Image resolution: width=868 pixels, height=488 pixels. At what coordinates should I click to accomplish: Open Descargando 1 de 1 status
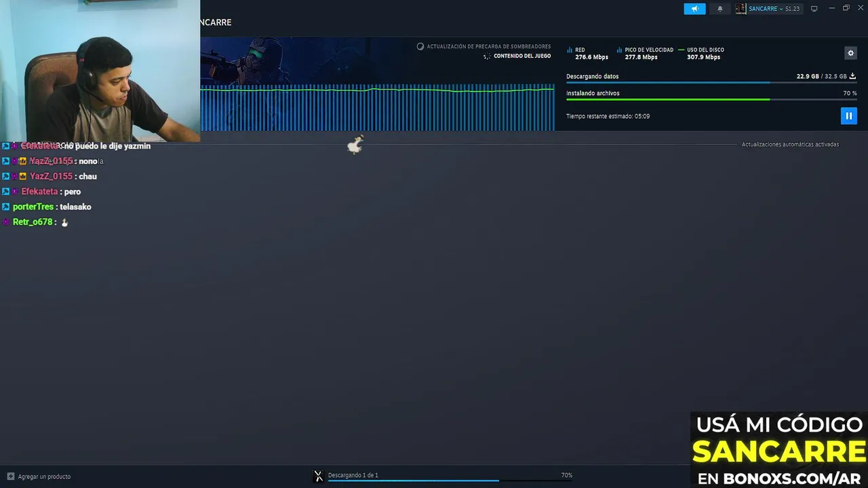353,475
